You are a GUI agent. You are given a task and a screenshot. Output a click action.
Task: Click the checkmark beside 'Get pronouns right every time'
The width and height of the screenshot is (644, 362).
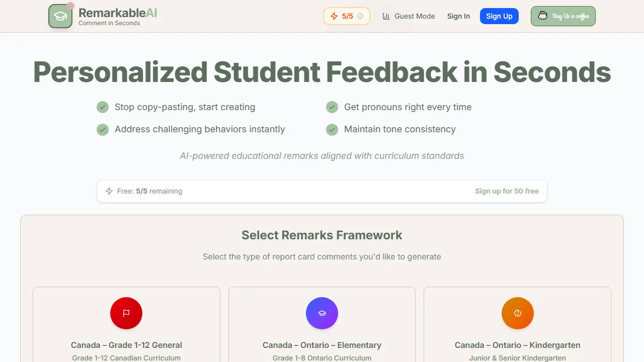coord(332,107)
